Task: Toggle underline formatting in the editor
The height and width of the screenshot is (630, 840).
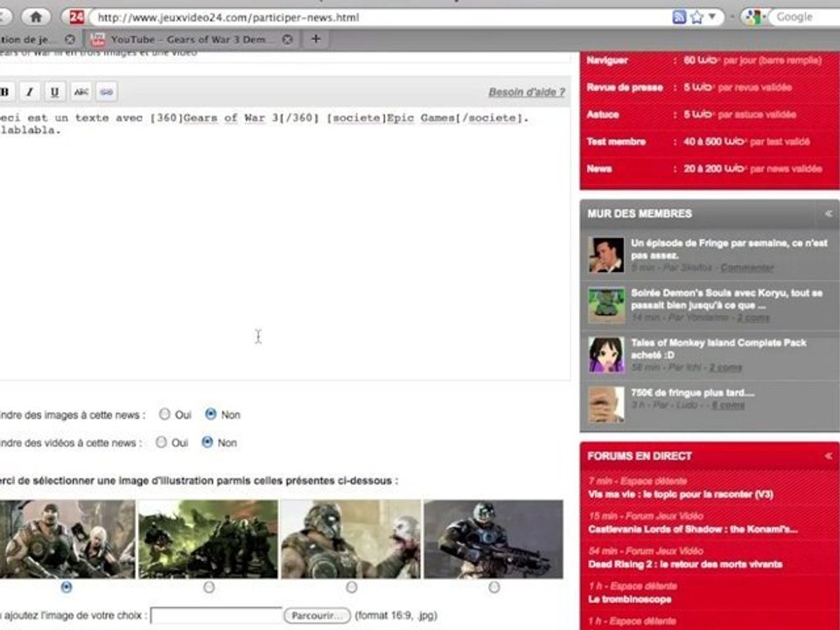Action: pos(54,92)
